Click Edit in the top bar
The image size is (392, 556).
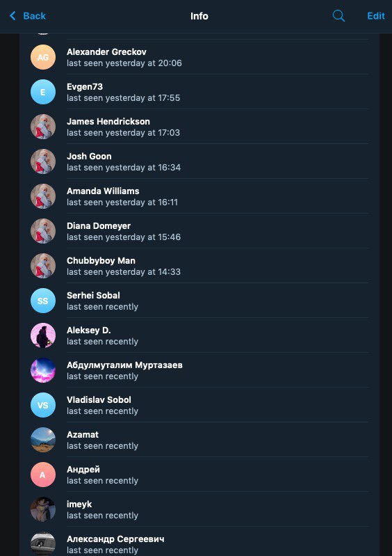pos(376,16)
